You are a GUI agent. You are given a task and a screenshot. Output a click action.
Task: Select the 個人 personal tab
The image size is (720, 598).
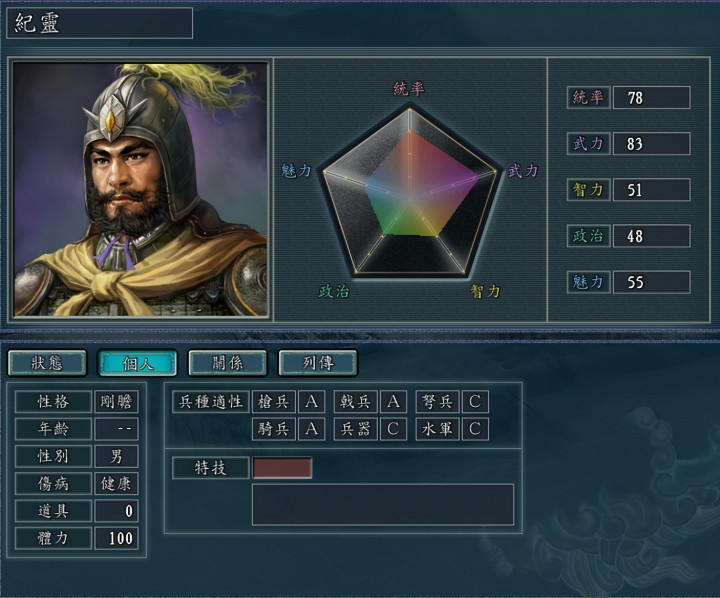[x=137, y=363]
